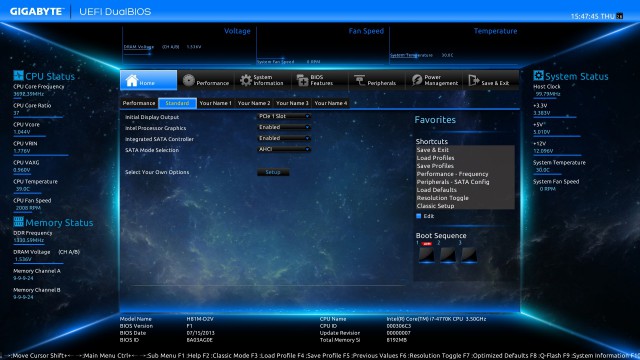Click the +3.3V voltage reading

(x=542, y=113)
